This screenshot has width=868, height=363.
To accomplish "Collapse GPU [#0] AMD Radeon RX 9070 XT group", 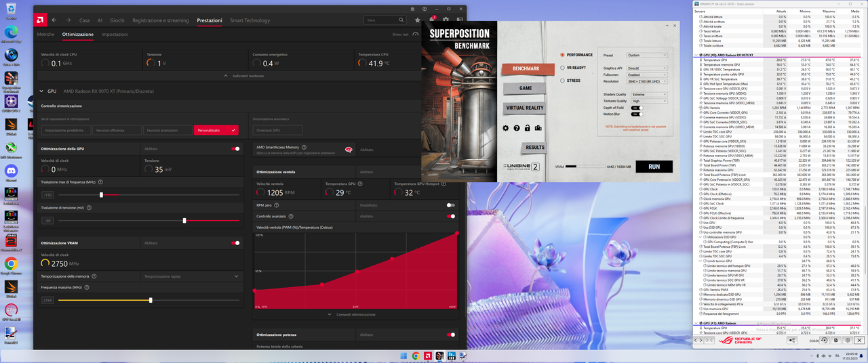I will (697, 54).
